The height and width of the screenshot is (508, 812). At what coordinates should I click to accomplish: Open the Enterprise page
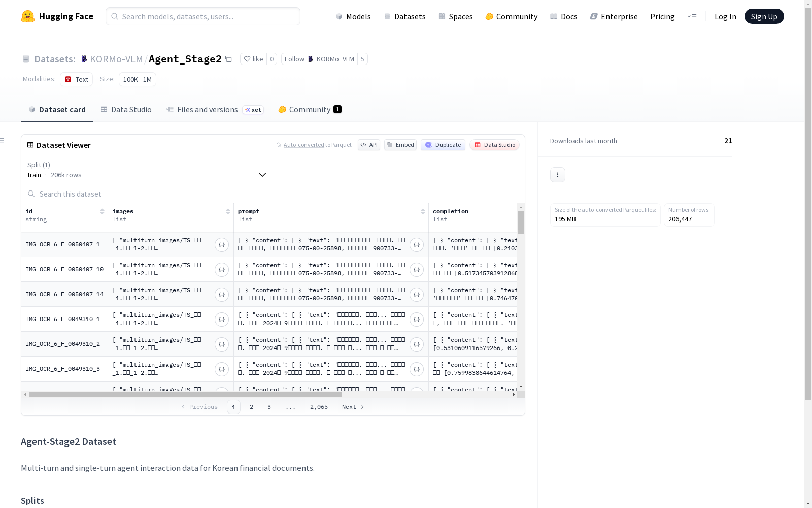pyautogui.click(x=614, y=16)
